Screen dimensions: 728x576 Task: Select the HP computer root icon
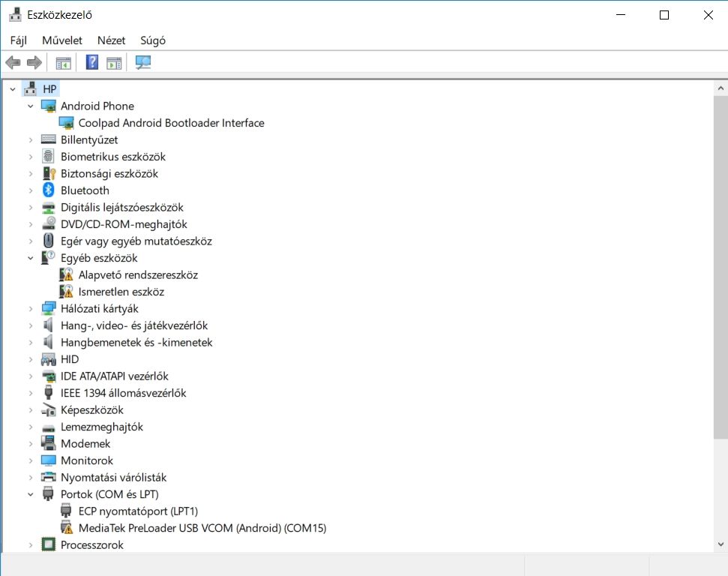pos(31,88)
